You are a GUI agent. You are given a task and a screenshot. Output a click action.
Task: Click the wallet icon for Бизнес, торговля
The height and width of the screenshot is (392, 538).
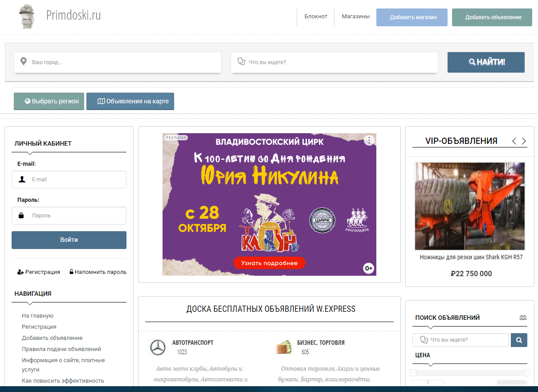click(x=284, y=347)
